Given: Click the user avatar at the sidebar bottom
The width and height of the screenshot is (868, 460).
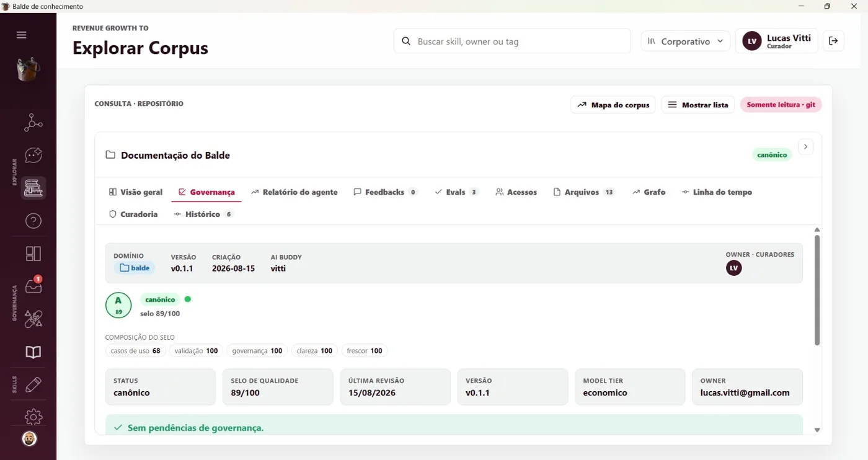Looking at the screenshot, I should click(29, 439).
